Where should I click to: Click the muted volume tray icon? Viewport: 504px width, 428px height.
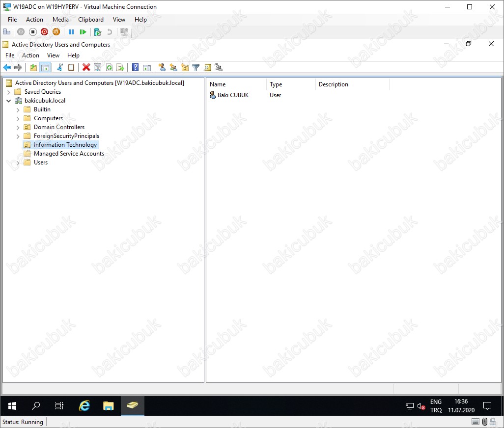click(421, 406)
